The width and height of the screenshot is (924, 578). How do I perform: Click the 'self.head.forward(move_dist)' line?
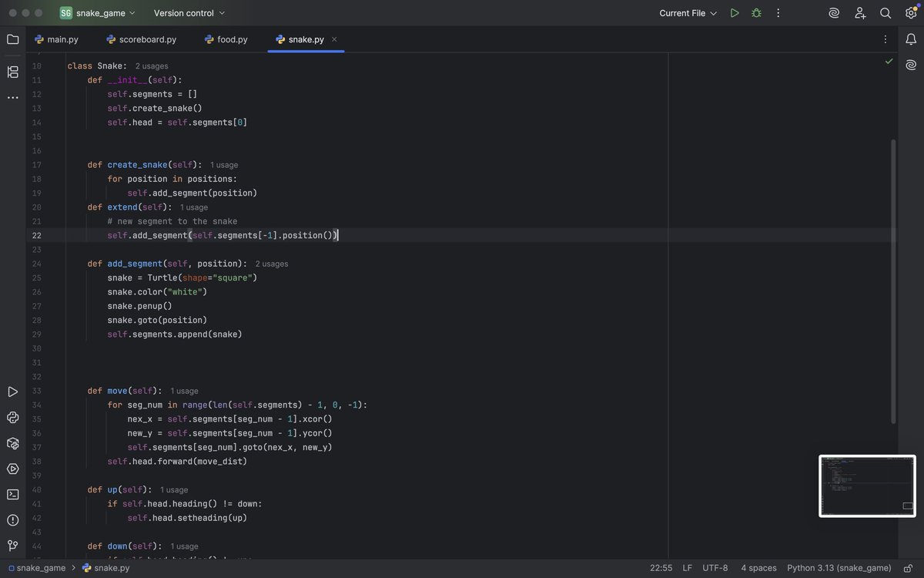[x=177, y=462]
